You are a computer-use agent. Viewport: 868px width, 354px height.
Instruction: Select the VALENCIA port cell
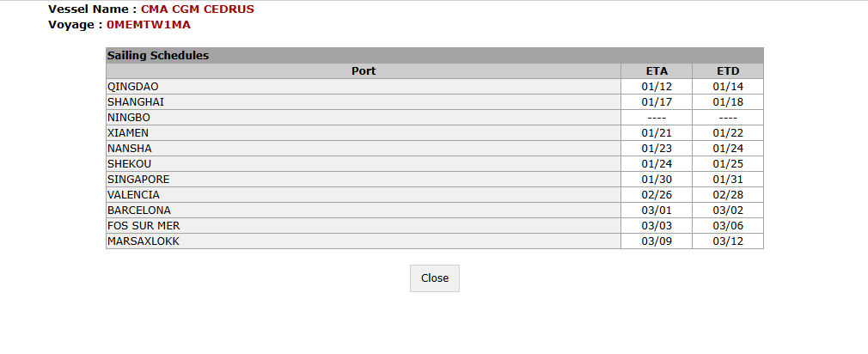[133, 195]
